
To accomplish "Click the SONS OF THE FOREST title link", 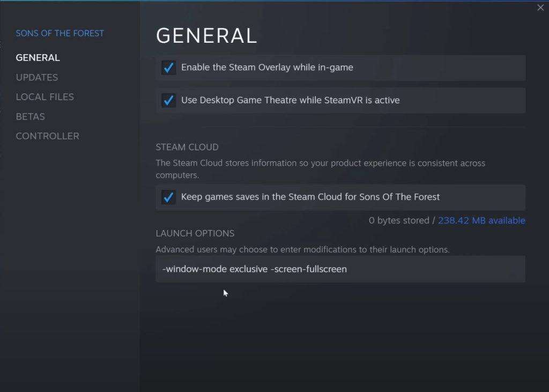I will click(x=60, y=33).
